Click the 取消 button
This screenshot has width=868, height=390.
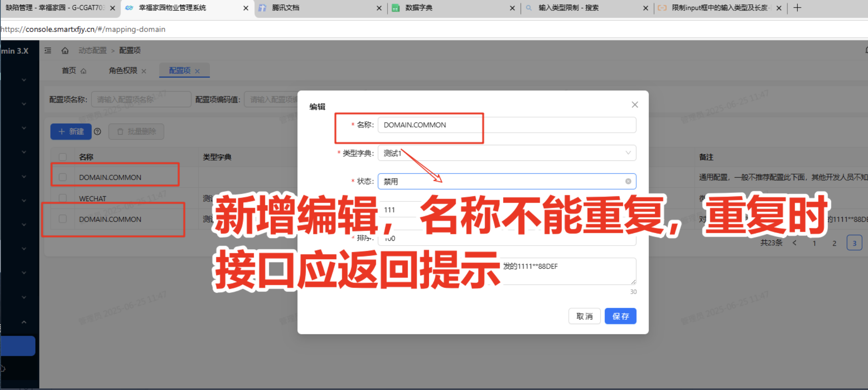584,316
